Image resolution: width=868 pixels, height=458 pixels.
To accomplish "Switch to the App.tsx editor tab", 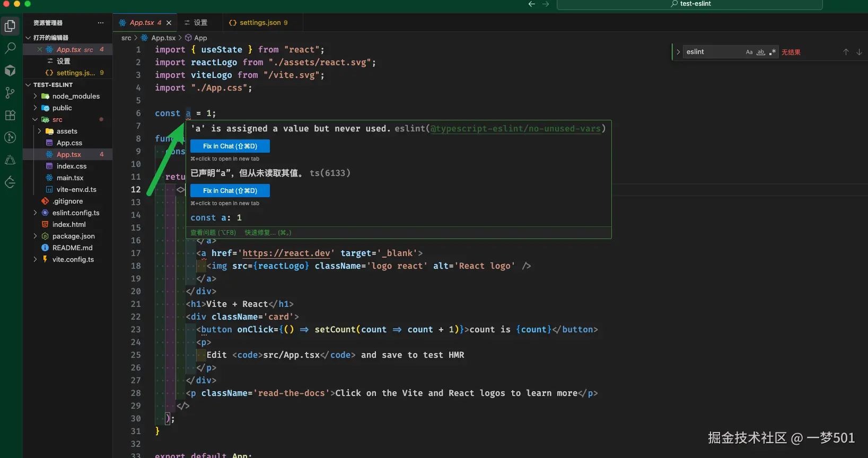I will click(145, 23).
